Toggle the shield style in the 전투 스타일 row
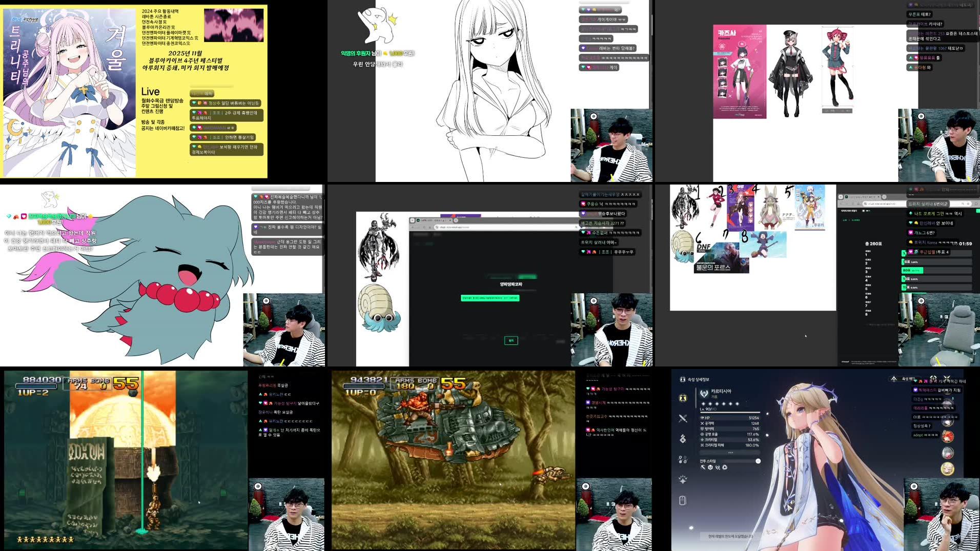Image resolution: width=980 pixels, height=551 pixels. click(709, 467)
